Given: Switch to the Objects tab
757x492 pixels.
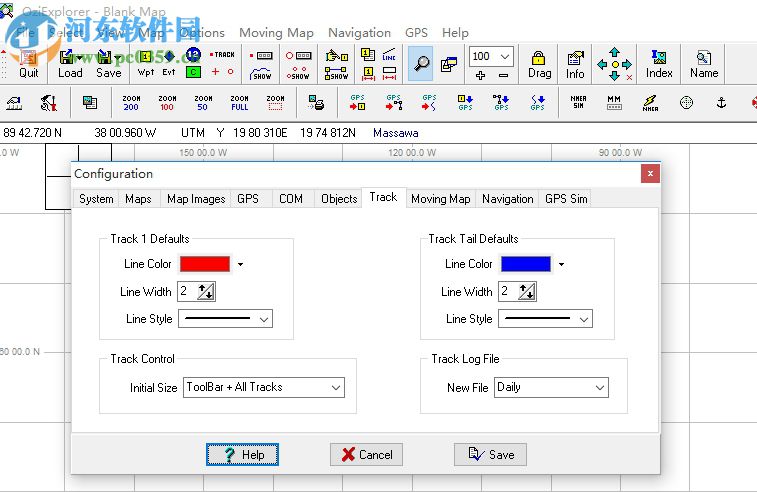Looking at the screenshot, I should pyautogui.click(x=339, y=199).
